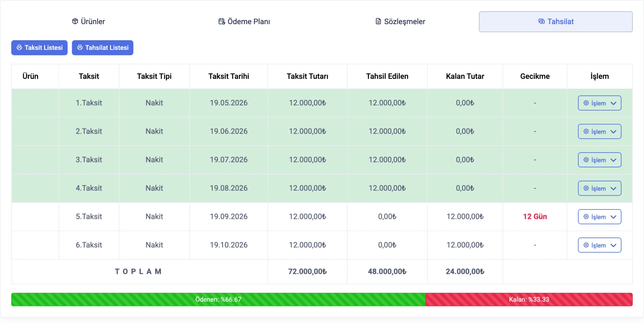Viewport: 644px width, 325px height.
Task: Switch to the Ürünler tab
Action: (89, 22)
